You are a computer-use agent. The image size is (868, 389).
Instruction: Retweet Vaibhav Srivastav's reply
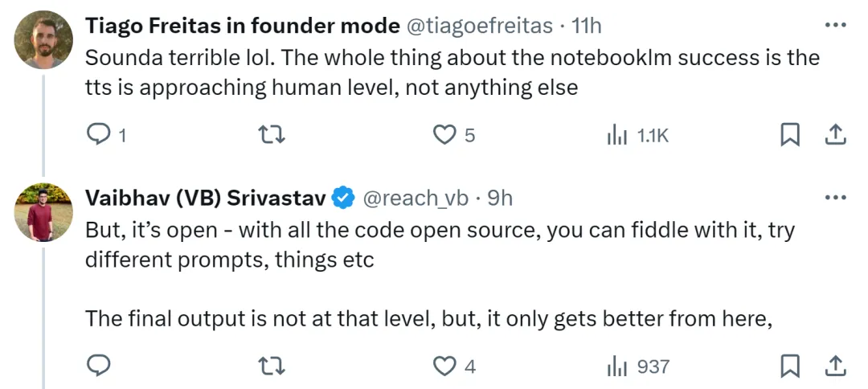click(272, 366)
